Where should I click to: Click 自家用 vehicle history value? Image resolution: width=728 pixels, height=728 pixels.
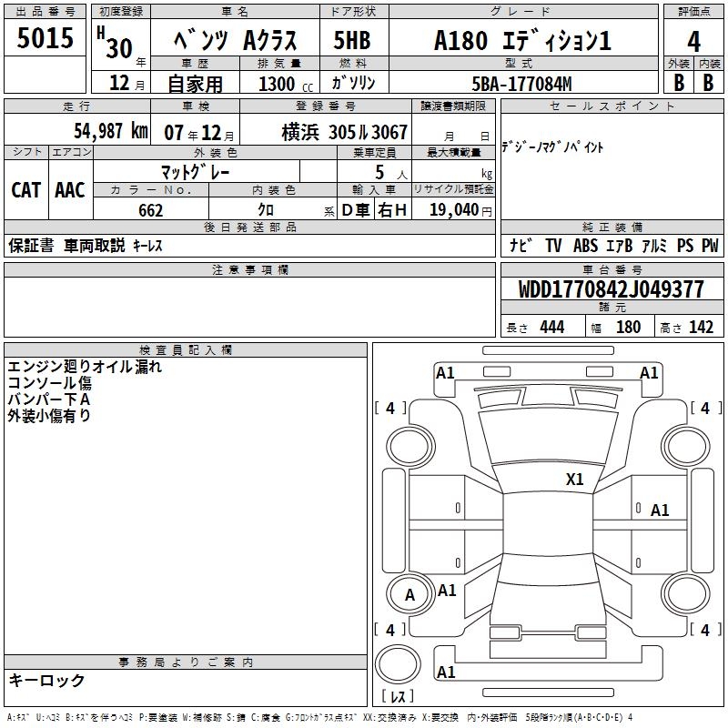(195, 84)
